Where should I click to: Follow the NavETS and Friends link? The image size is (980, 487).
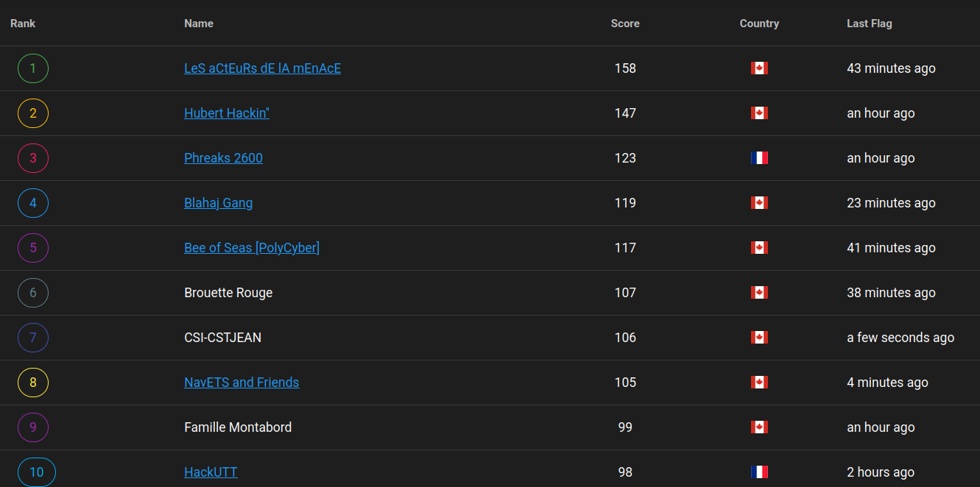point(242,383)
